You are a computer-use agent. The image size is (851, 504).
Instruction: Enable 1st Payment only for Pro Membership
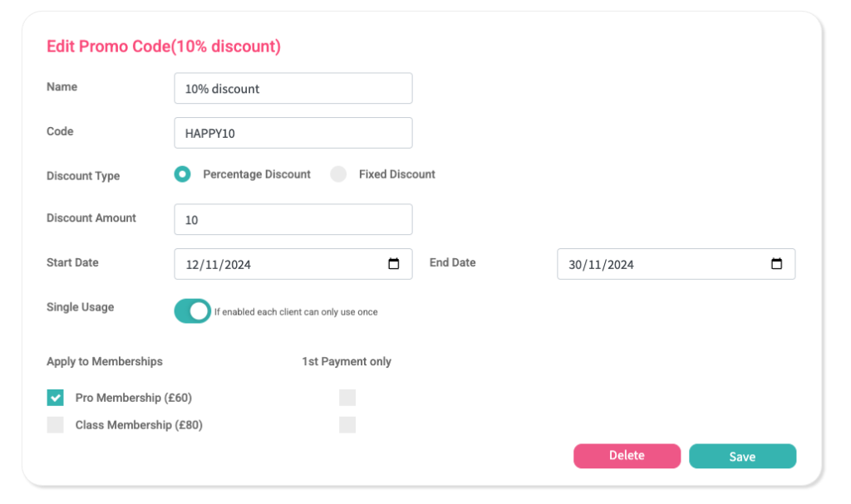pos(347,398)
